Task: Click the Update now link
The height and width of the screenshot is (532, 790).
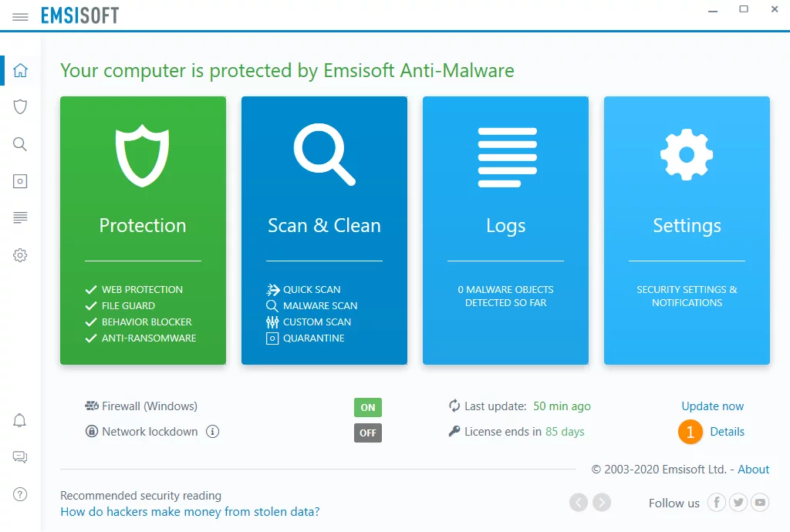Action: click(x=712, y=406)
